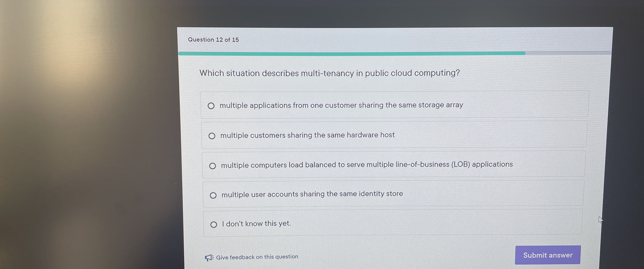The height and width of the screenshot is (269, 644).
Task: Click the "I don't know this yet." text
Action: [256, 223]
